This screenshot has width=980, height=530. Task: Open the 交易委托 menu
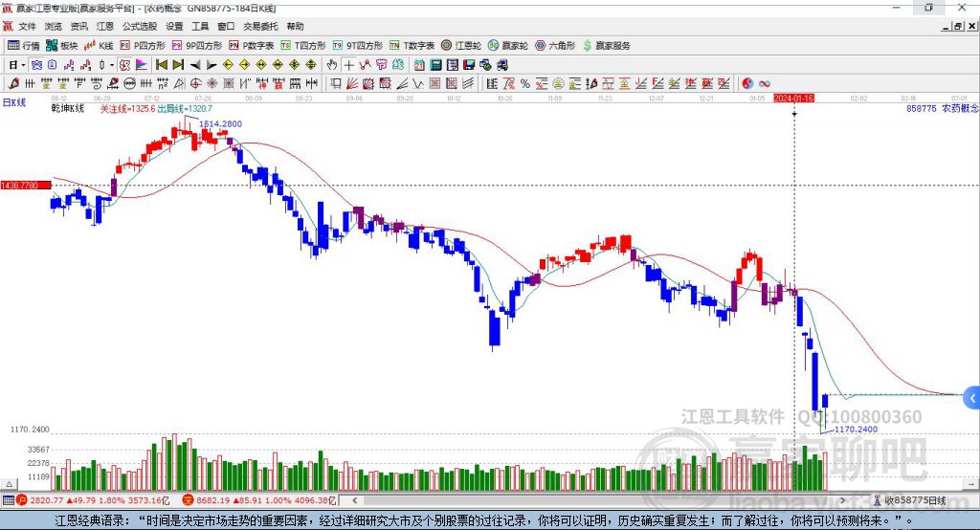coord(260,26)
